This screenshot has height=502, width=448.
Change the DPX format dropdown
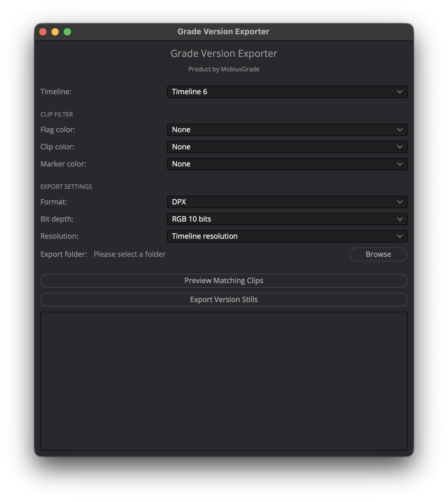point(287,202)
